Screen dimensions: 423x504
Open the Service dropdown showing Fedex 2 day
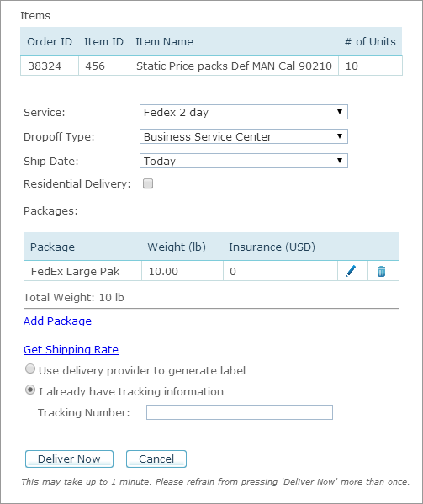click(244, 112)
